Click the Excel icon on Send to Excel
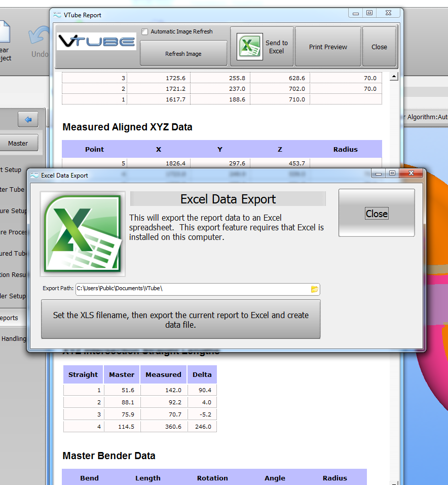 point(250,47)
